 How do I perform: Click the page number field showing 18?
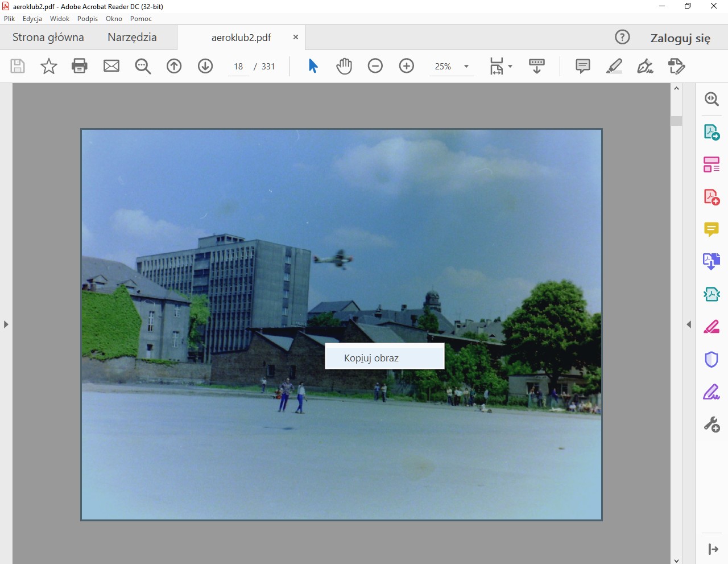tap(238, 67)
